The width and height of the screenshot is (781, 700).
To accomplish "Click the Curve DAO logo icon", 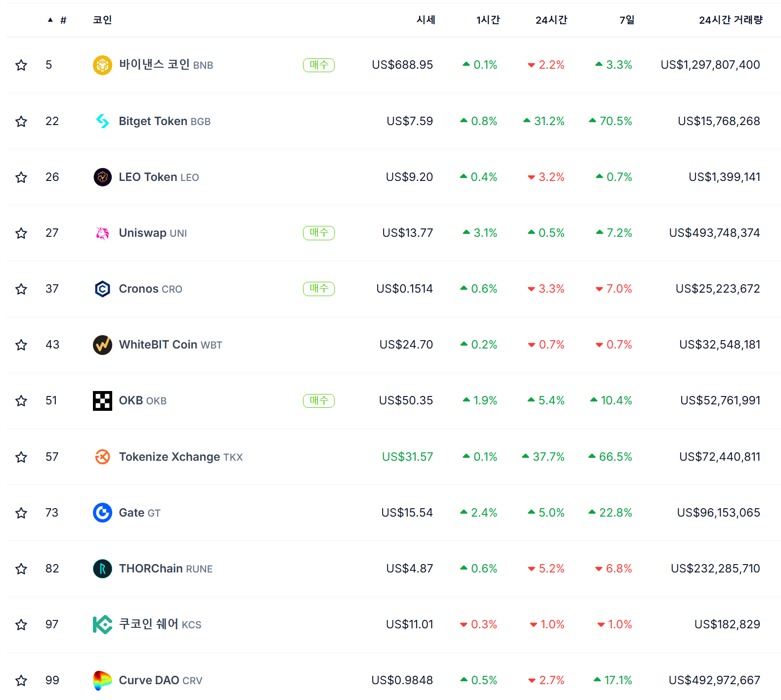I will tap(102, 680).
